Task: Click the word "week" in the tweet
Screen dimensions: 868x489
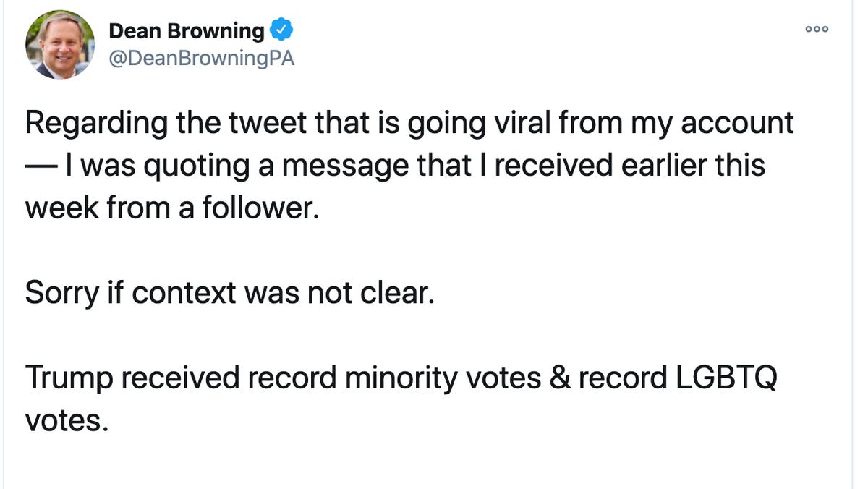Action: click(61, 208)
